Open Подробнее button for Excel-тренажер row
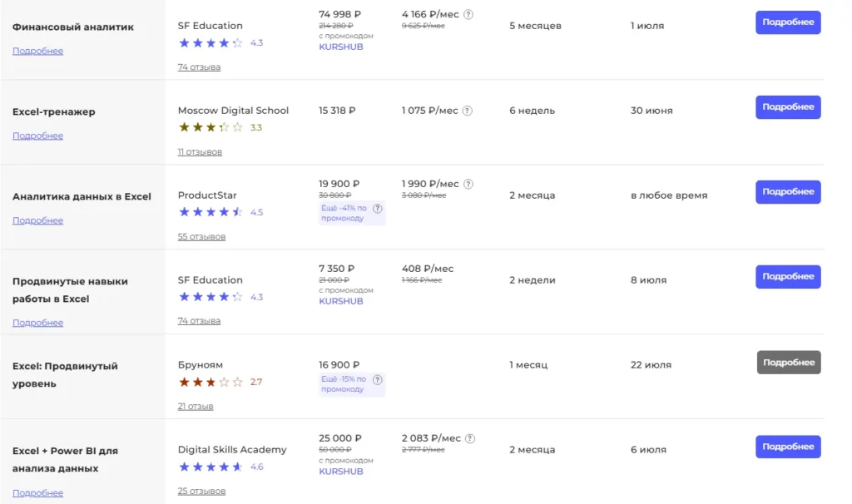 click(788, 107)
